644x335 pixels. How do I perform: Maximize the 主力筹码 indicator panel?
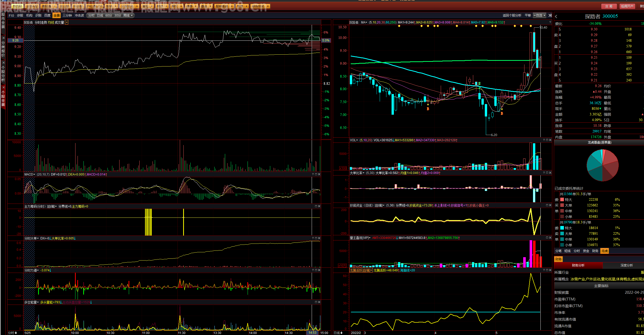pos(316,206)
